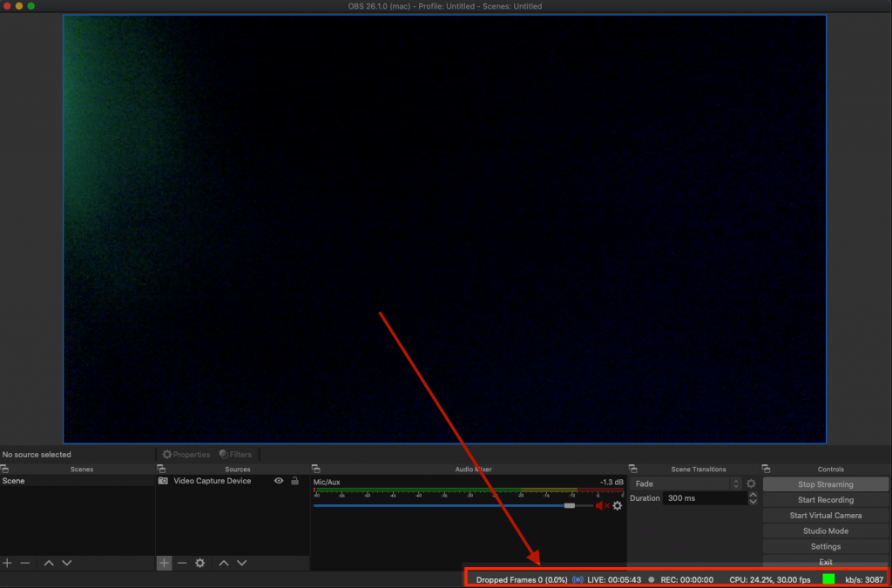Screen dimensions: 892x588
Task: Unmute the Mic/Aux audio channel
Action: (601, 505)
